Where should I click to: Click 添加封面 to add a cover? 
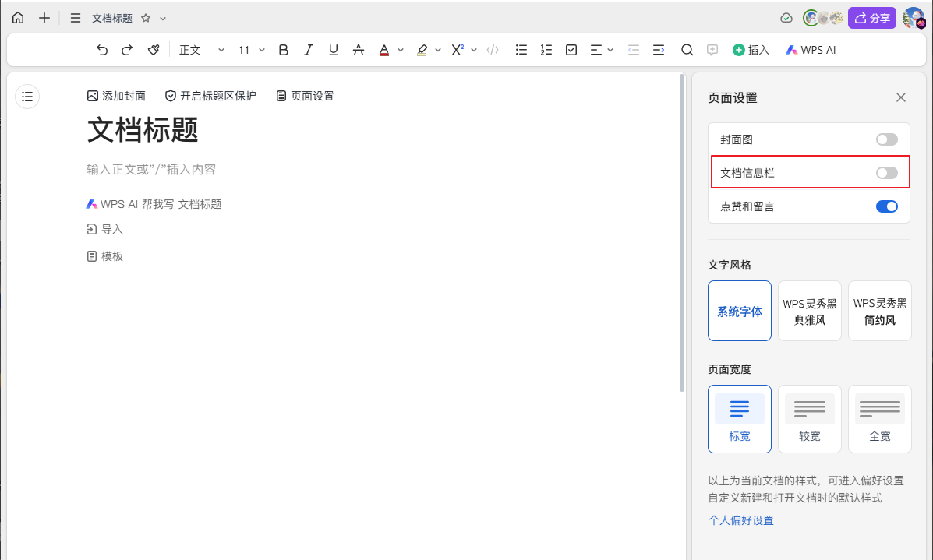[x=116, y=96]
